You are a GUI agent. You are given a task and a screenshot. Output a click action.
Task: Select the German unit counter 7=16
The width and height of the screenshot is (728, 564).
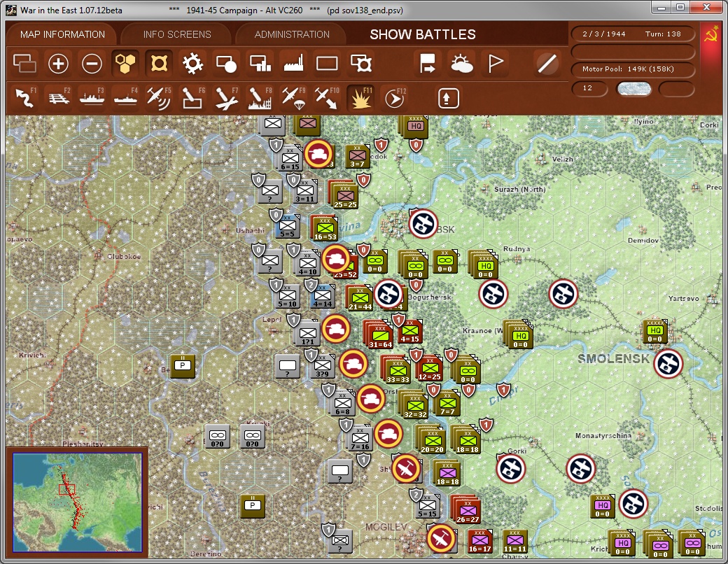(359, 438)
